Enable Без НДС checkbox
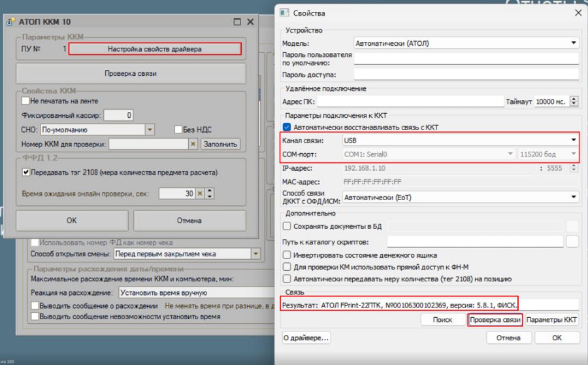The height and width of the screenshot is (365, 588). 178,130
